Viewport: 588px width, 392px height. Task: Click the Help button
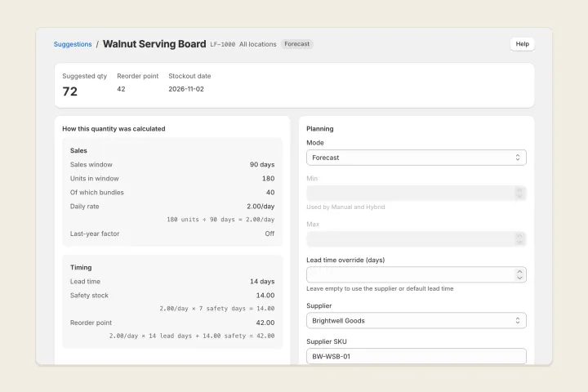pyautogui.click(x=522, y=44)
